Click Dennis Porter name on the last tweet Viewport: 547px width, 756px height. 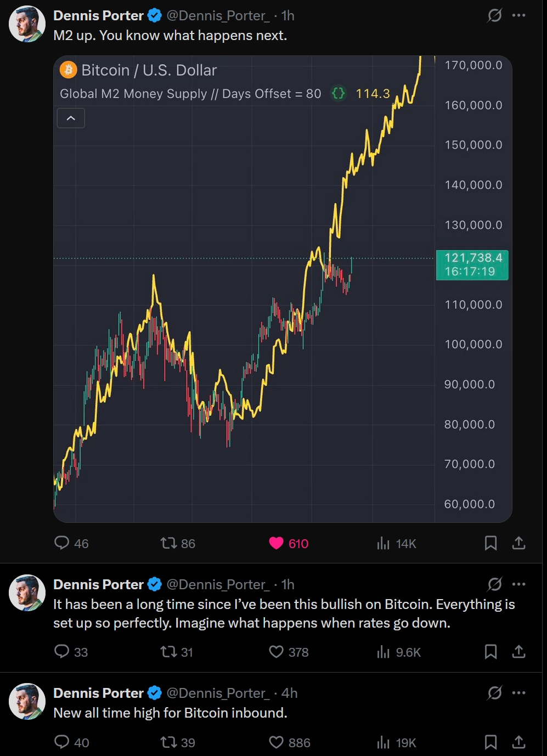tap(98, 693)
